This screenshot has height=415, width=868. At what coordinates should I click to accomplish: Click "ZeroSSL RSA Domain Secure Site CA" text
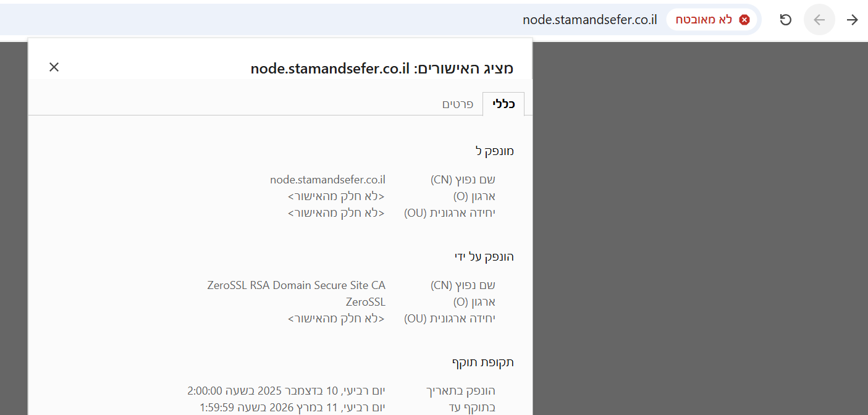pyautogui.click(x=296, y=285)
